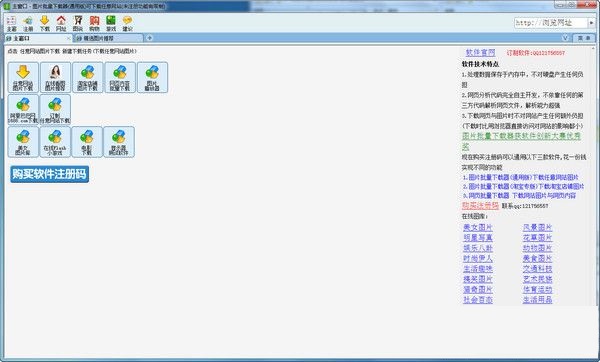
Task: Click the red 购买注册码 link
Action: point(480,205)
